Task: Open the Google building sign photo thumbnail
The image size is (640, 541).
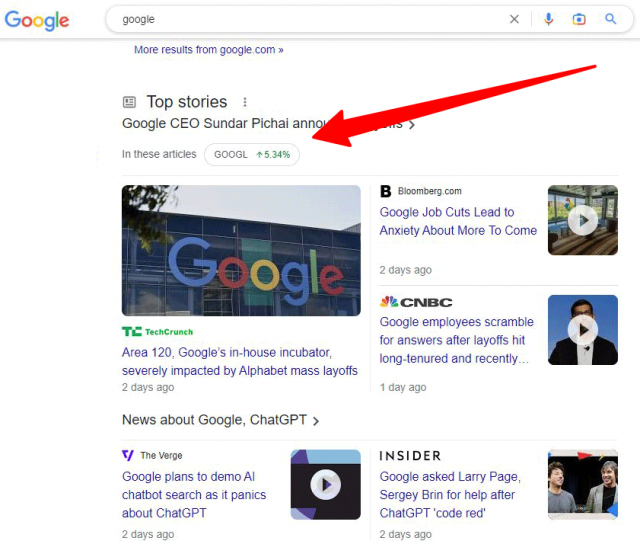Action: (x=241, y=250)
